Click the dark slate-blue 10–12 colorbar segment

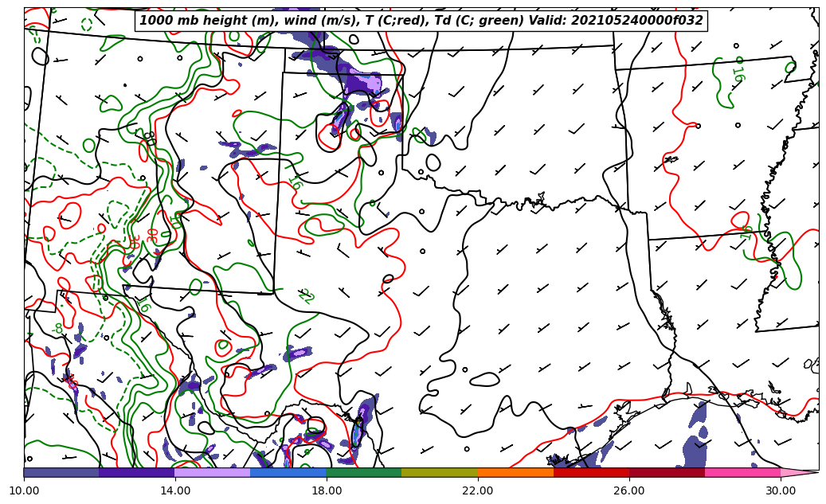[61, 472]
